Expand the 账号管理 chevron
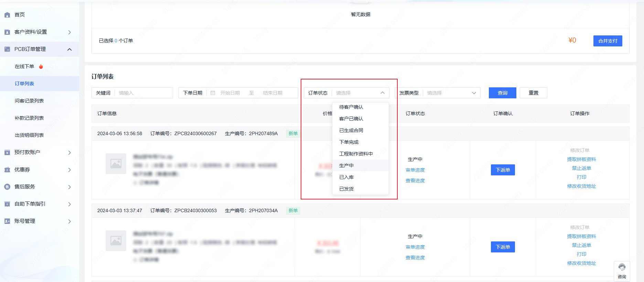644x282 pixels. 69,221
